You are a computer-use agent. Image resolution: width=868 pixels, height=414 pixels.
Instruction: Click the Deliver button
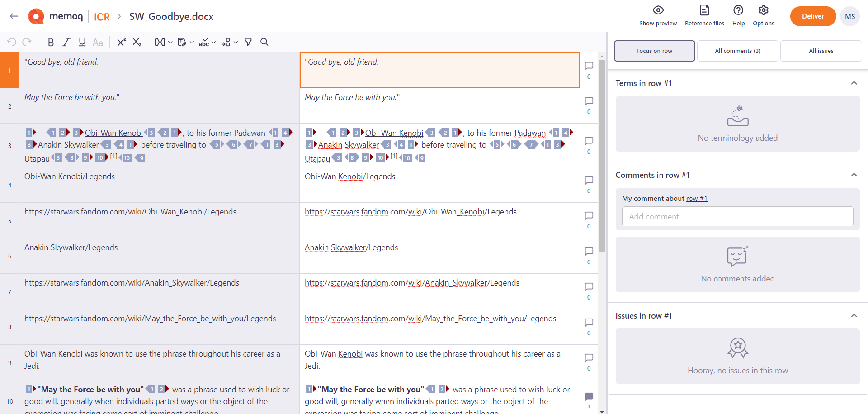(813, 16)
